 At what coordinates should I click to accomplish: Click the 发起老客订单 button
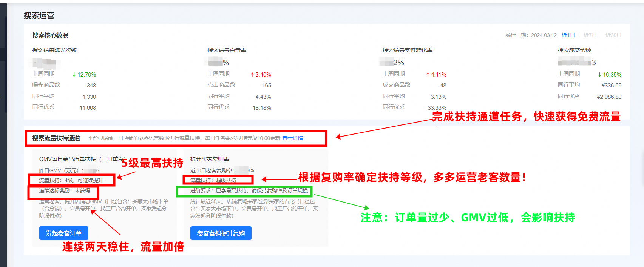click(64, 233)
